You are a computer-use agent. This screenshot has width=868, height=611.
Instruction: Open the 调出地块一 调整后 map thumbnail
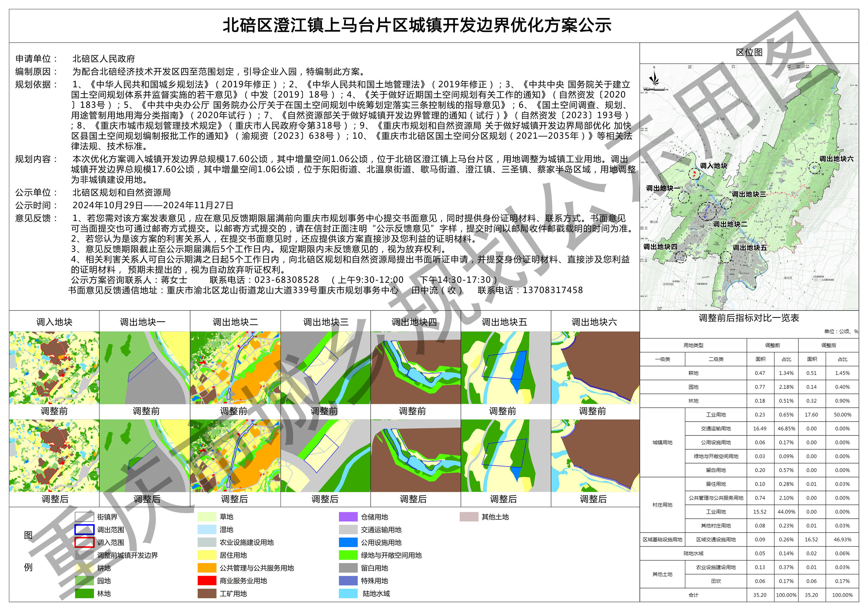145,456
